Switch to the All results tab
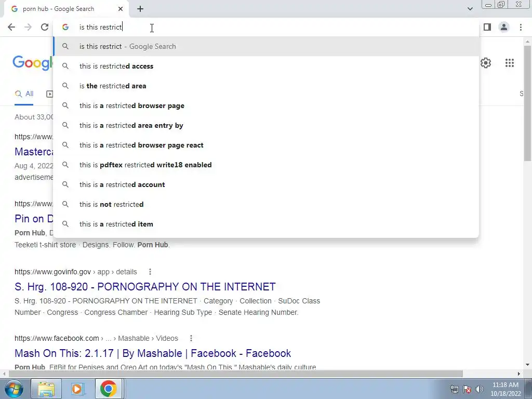 point(24,94)
